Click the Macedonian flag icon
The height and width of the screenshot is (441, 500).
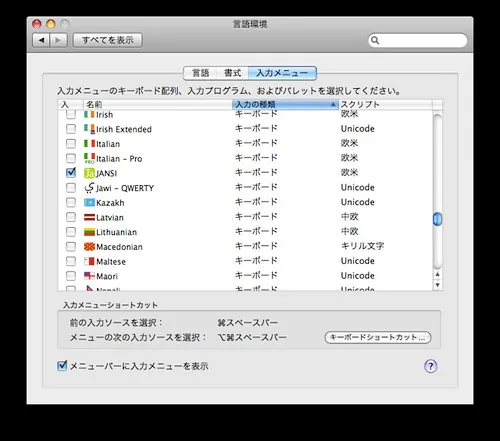[89, 247]
